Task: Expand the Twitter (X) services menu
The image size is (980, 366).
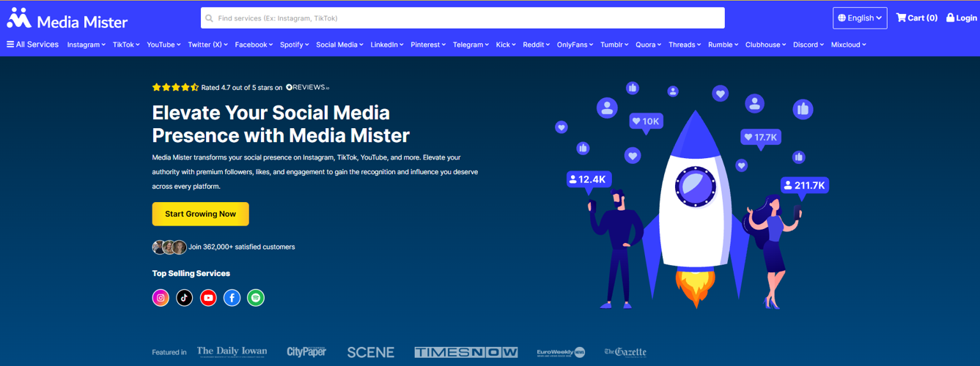Action: pyautogui.click(x=208, y=45)
